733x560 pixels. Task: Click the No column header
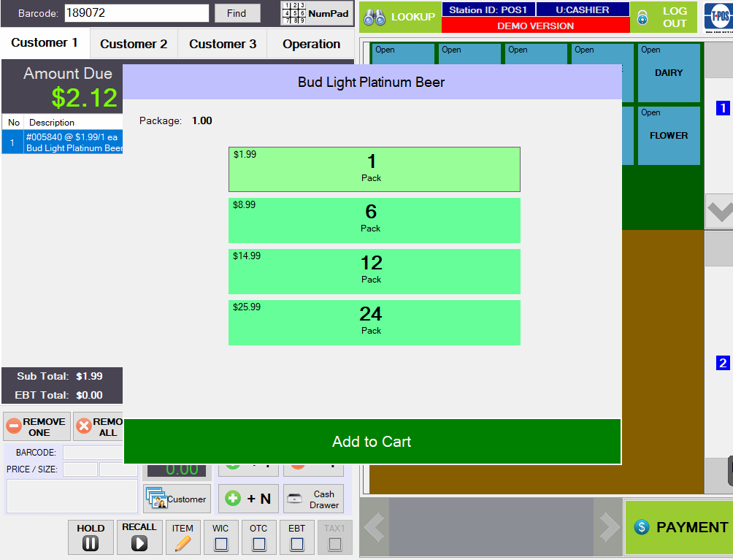pyautogui.click(x=14, y=123)
